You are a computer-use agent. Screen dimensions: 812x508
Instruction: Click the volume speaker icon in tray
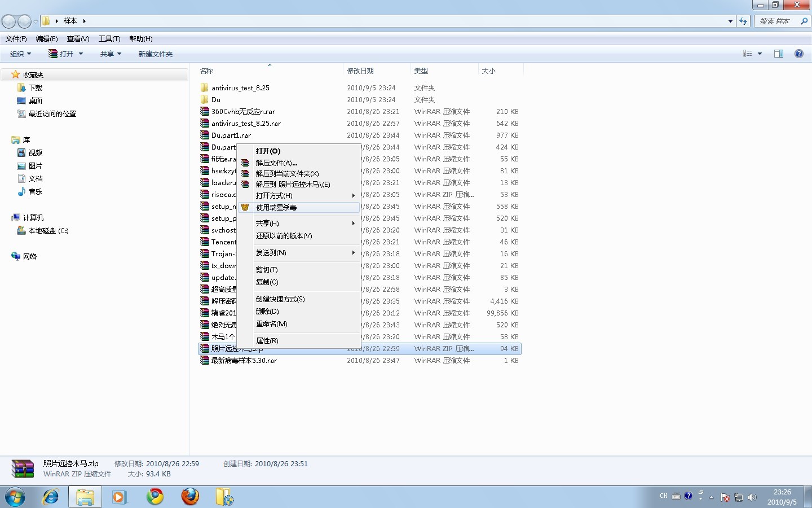pyautogui.click(x=752, y=497)
